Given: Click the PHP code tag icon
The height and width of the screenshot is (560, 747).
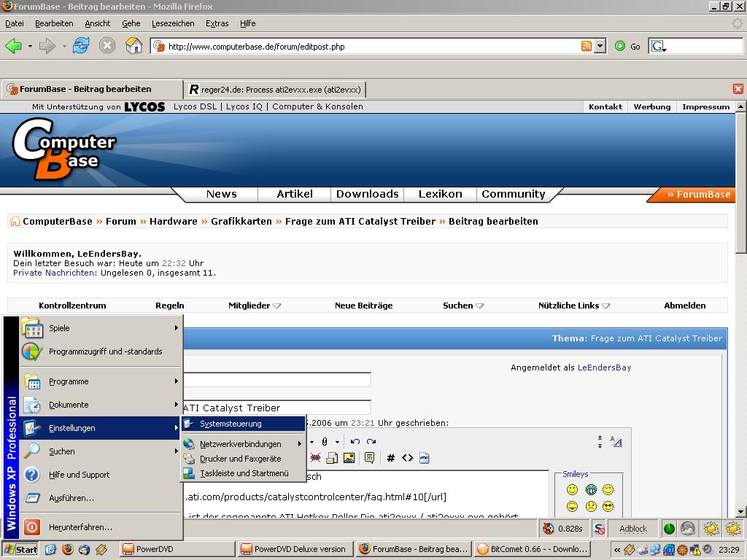Looking at the screenshot, I should click(x=424, y=458).
